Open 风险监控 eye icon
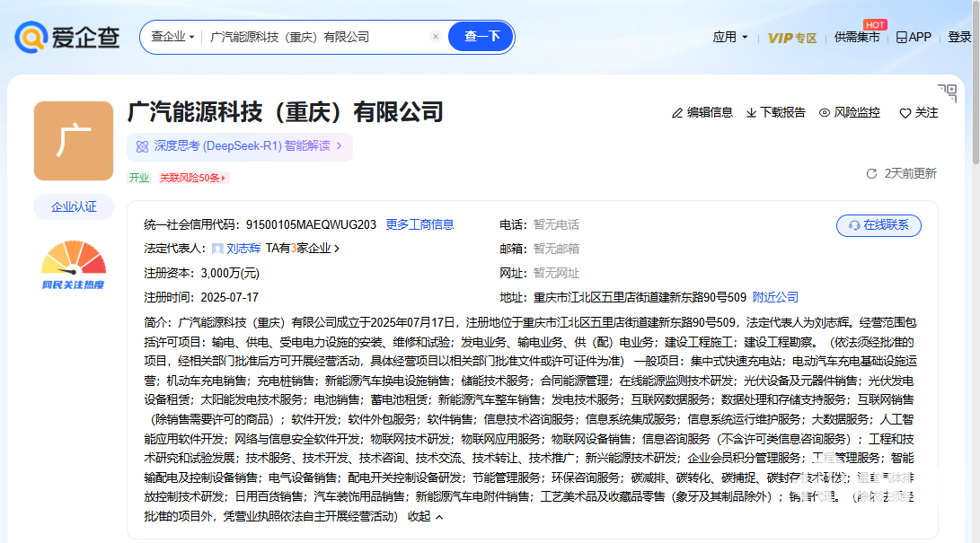Viewport: 980px width, 543px height. (825, 113)
